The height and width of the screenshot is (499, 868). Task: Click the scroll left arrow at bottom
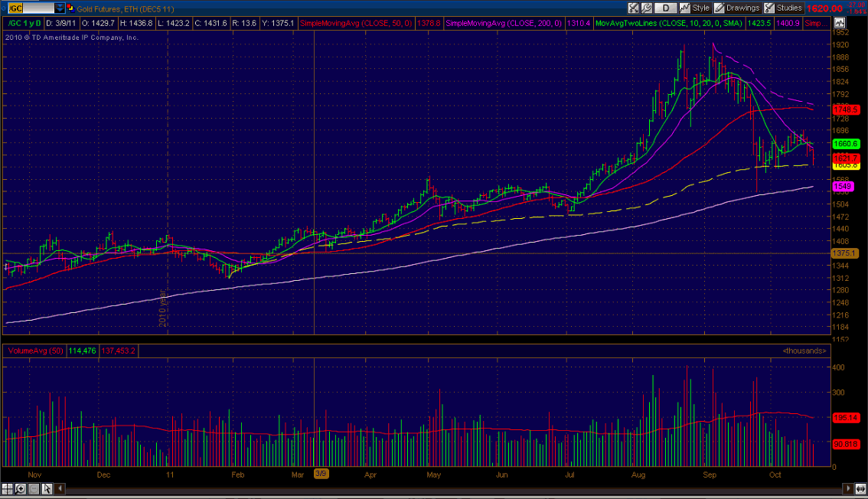coord(60,489)
